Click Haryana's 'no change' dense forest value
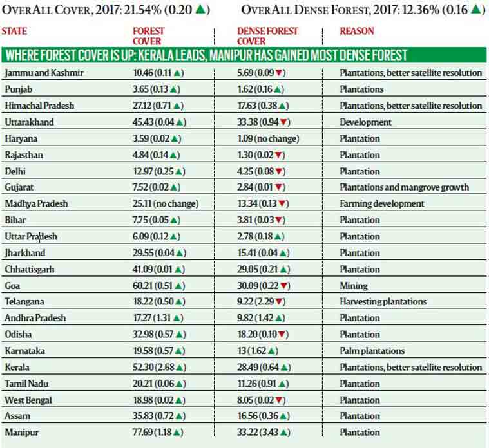Viewport: 489px width, 448px height. (268, 138)
